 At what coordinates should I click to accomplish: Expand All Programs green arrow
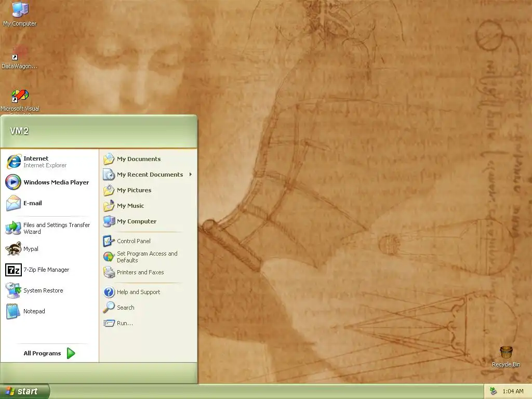[71, 353]
